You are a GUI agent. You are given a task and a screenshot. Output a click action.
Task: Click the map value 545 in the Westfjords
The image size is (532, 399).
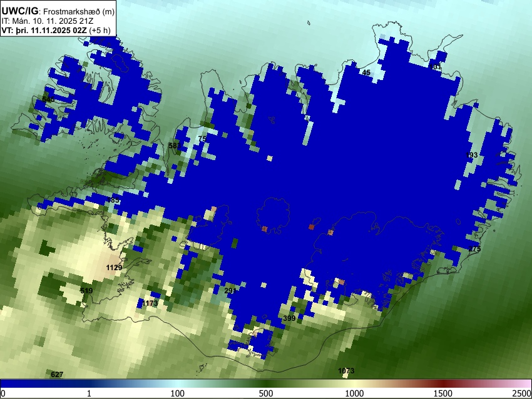point(49,99)
